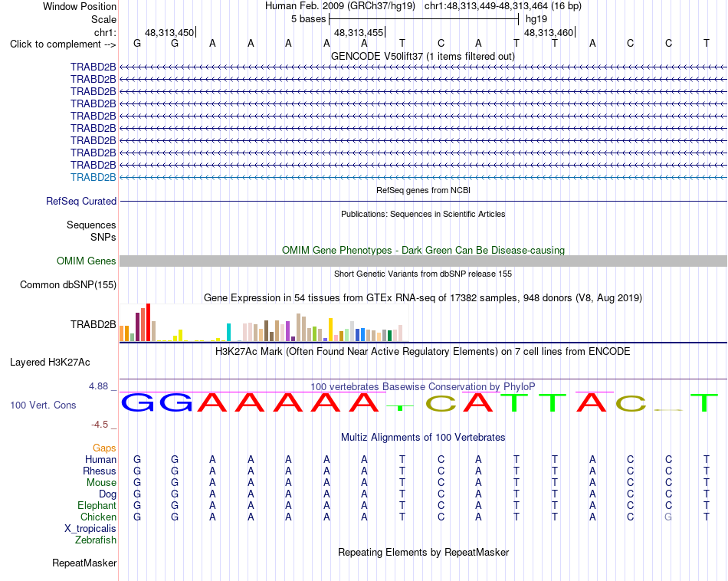This screenshot has width=728, height=581.
Task: Click the 'Chicken' species row label
Action: click(x=98, y=517)
